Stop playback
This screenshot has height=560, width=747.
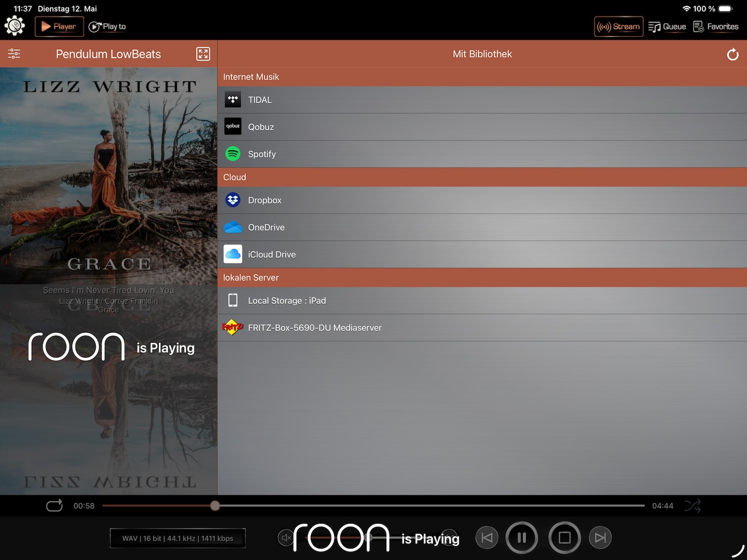[564, 538]
